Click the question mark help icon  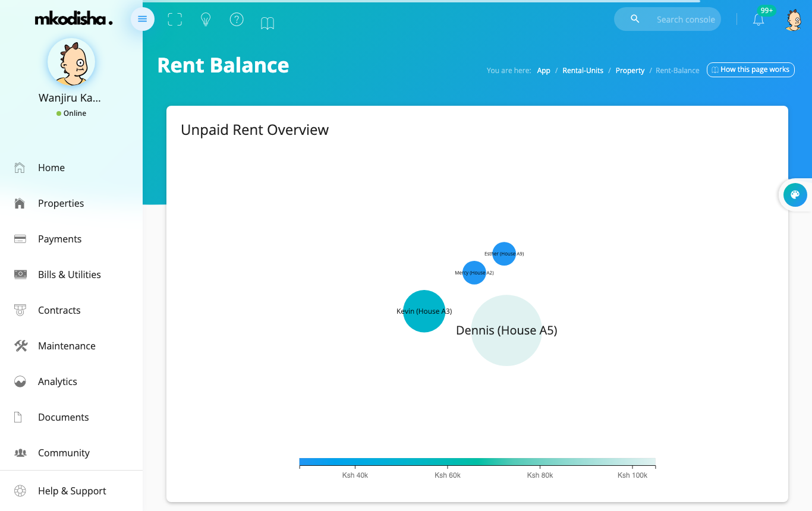(237, 20)
